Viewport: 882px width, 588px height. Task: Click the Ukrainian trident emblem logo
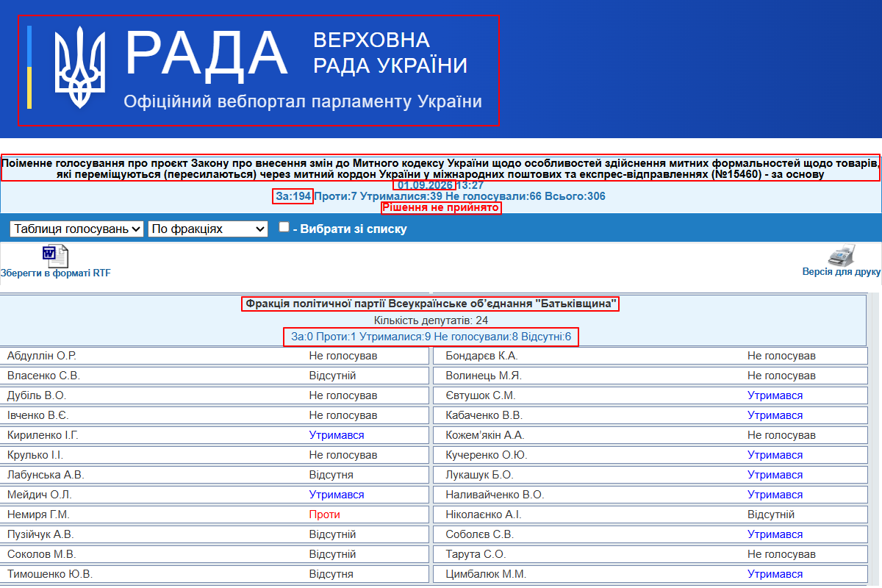pos(81,67)
